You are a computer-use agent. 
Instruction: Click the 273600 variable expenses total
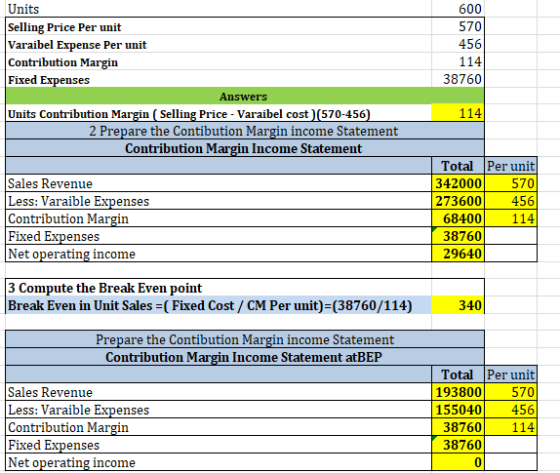point(458,201)
